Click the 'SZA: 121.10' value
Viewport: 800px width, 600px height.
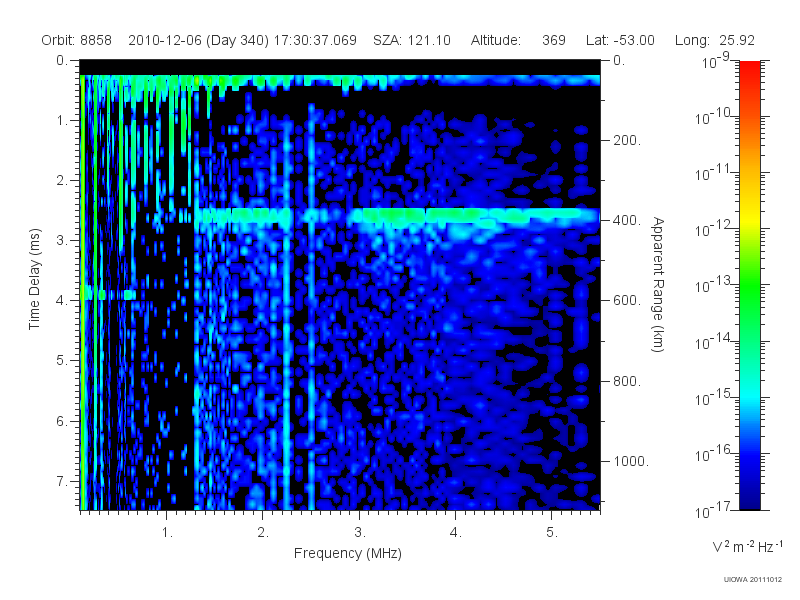coord(412,40)
